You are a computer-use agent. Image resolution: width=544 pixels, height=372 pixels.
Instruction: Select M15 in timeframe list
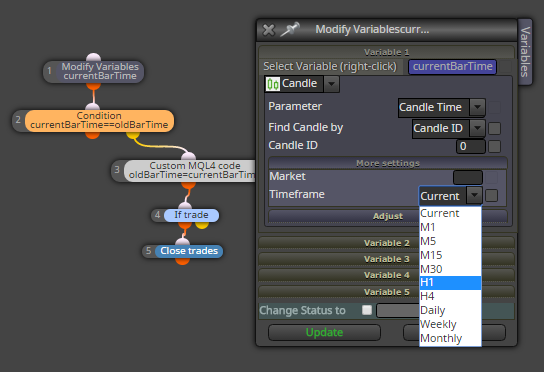[450, 255]
